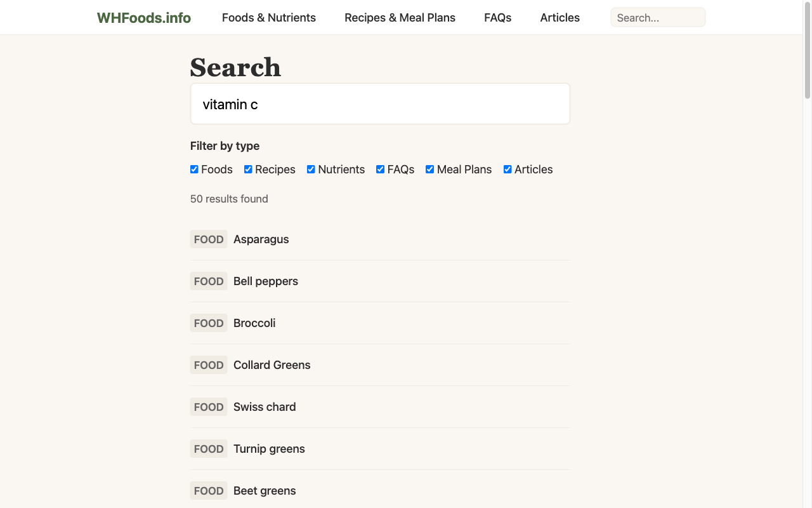
Task: Toggle the Nutrients filter
Action: coord(310,169)
